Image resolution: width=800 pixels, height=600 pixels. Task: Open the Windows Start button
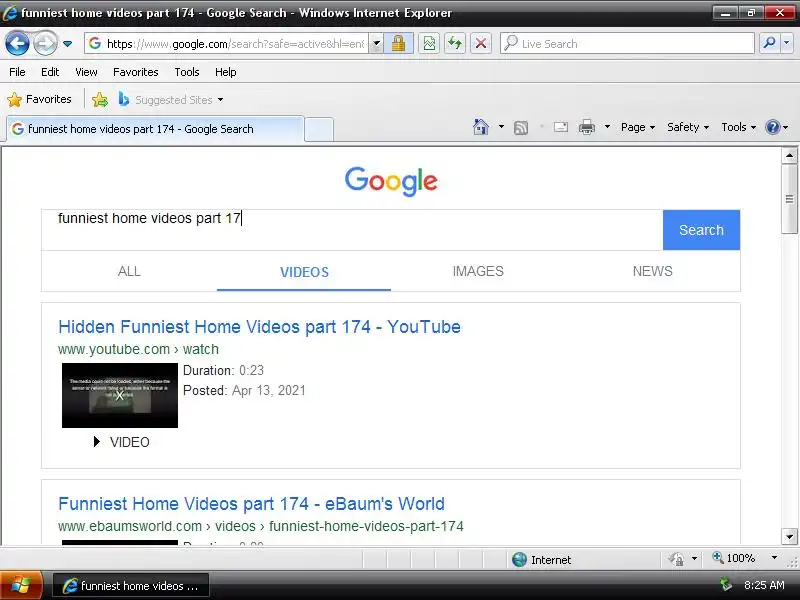tap(21, 585)
